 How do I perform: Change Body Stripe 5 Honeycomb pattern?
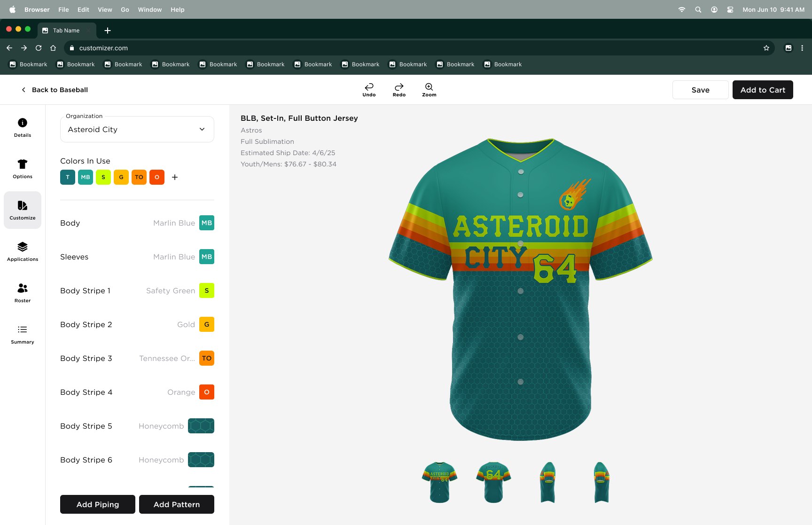click(x=201, y=426)
